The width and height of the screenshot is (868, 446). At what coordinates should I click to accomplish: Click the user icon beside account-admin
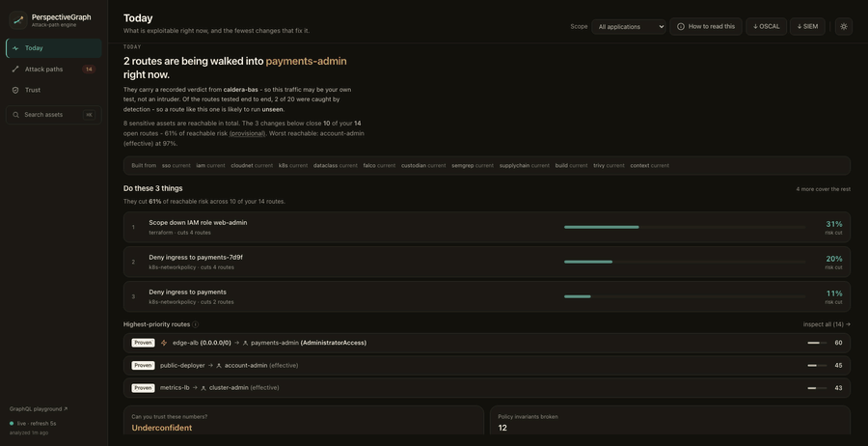coord(219,366)
